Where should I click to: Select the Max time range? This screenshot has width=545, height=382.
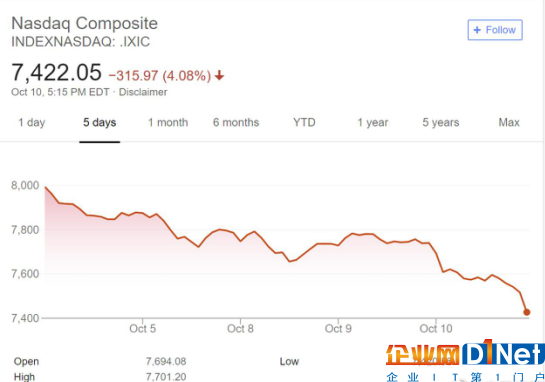tap(509, 122)
